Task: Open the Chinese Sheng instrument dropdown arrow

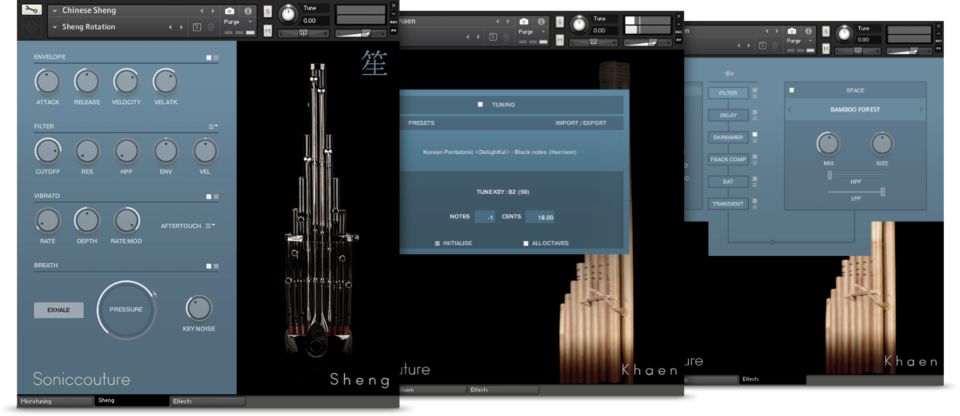Action: (x=54, y=10)
